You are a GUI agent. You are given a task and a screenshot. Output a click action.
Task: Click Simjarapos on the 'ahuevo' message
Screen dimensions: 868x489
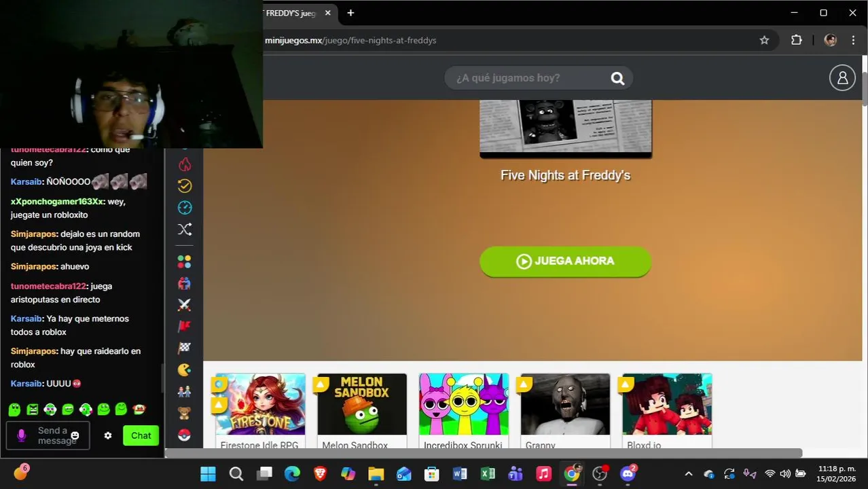(x=33, y=267)
